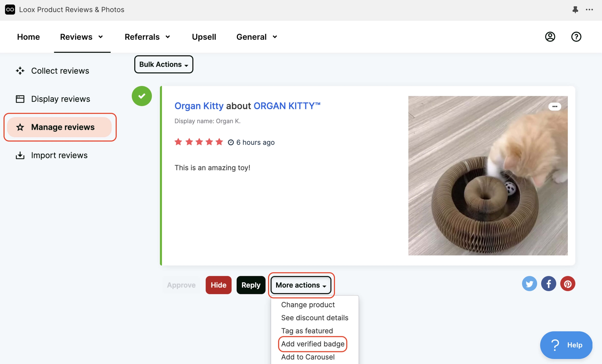The height and width of the screenshot is (364, 602).
Task: Open the Bulk Actions dropdown
Action: click(163, 64)
